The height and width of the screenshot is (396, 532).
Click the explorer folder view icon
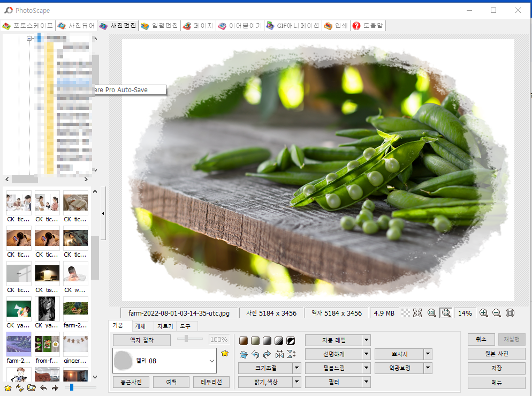click(x=32, y=388)
